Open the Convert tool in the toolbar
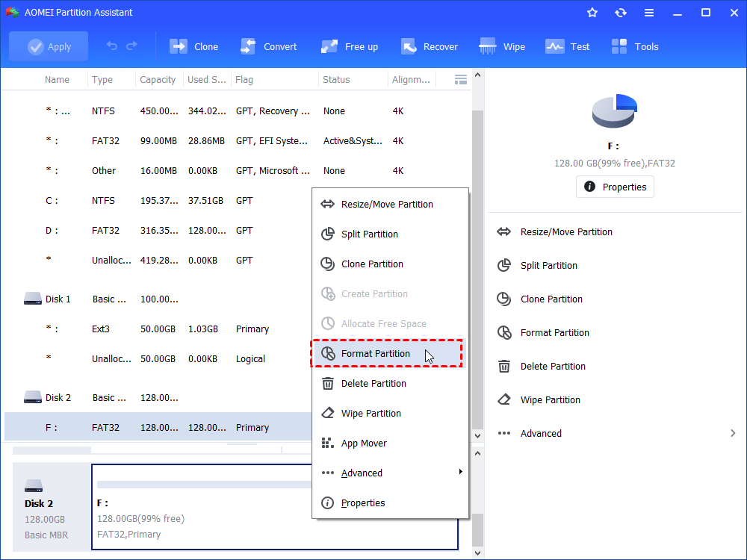The height and width of the screenshot is (560, 747). click(x=269, y=46)
